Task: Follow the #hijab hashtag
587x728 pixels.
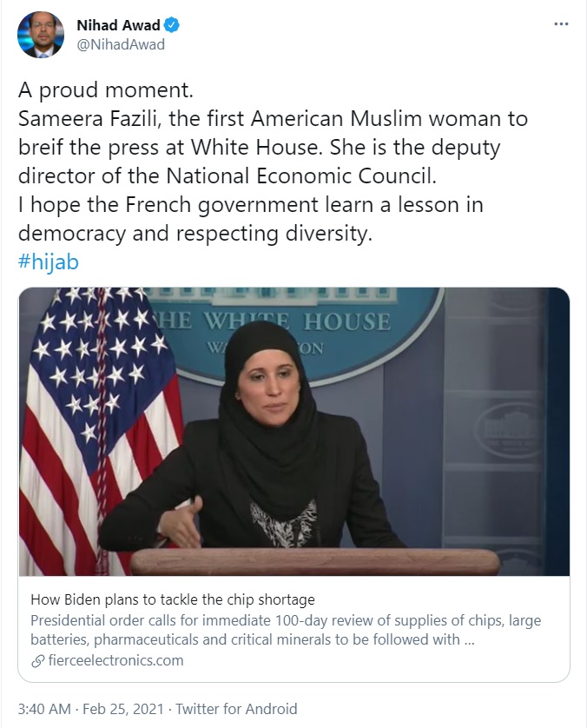Action: pos(48,261)
